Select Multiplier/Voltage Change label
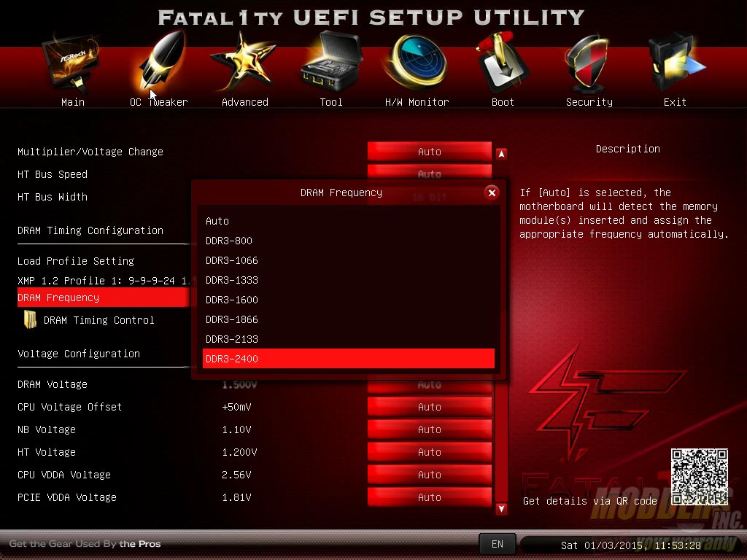The height and width of the screenshot is (560, 747). coord(90,152)
